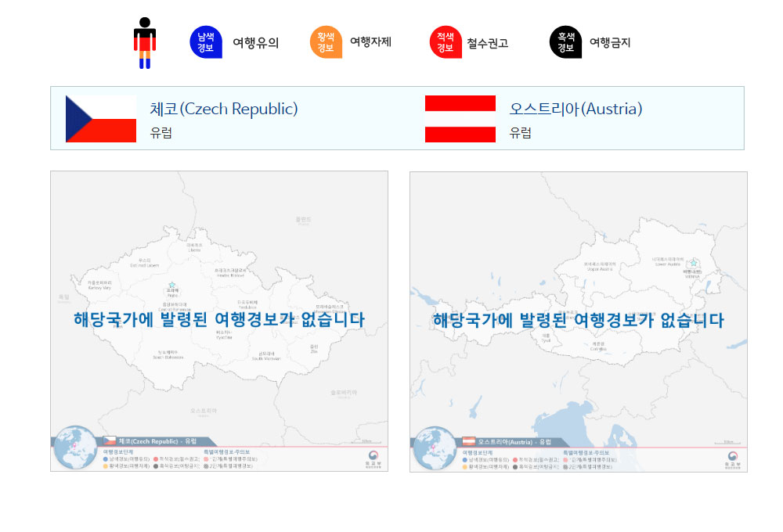Open the 오스트리아(Austria) country title

pos(576,109)
